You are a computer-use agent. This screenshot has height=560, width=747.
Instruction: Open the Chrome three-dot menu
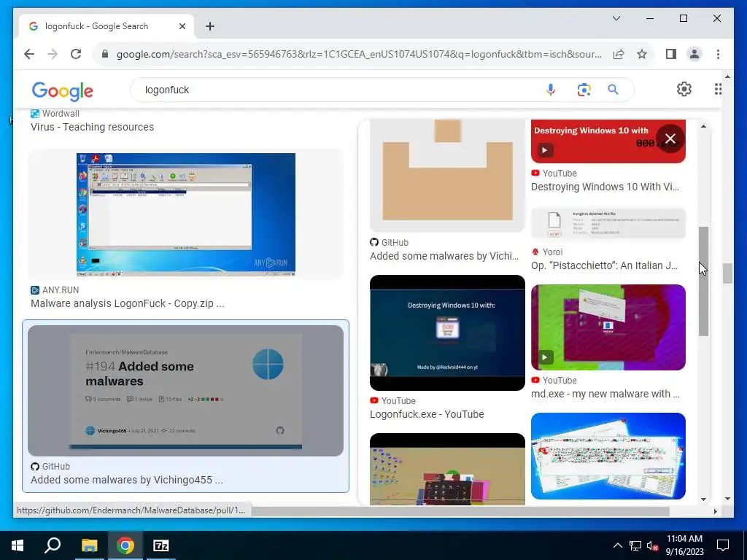718,54
